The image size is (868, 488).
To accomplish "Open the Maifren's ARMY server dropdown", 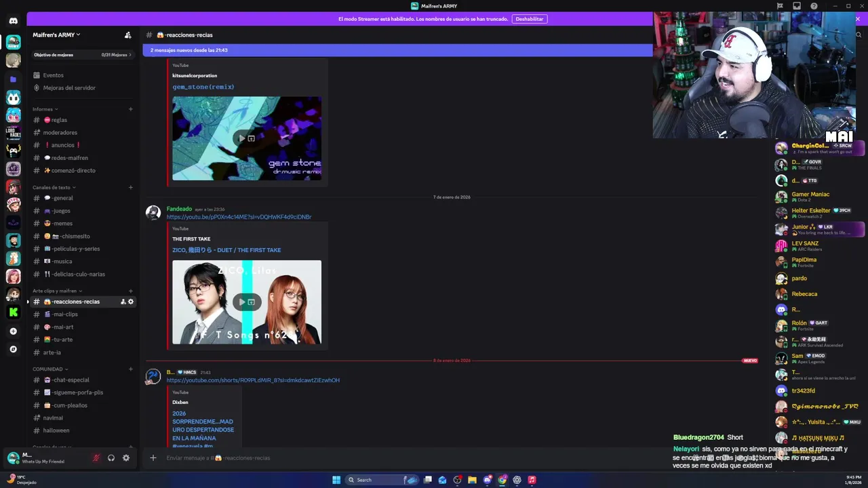I will pos(56,35).
